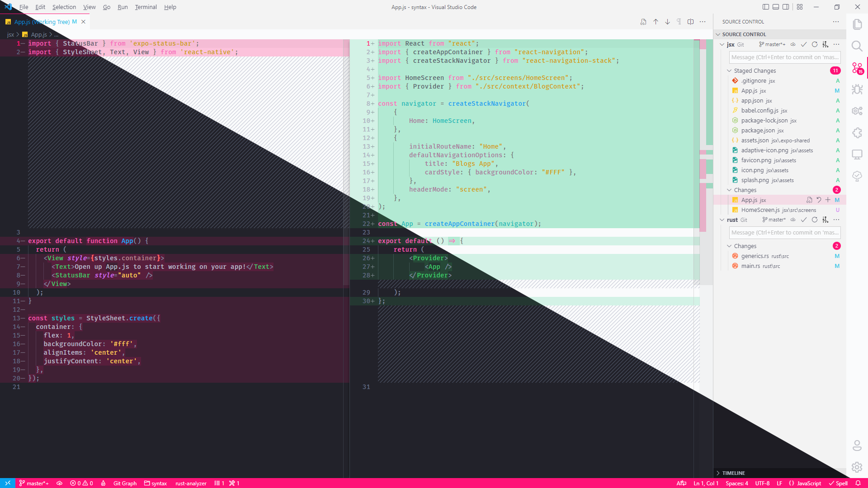Collapse the jsx Changes group
Image resolution: width=868 pixels, height=488 pixels.
pos(729,190)
